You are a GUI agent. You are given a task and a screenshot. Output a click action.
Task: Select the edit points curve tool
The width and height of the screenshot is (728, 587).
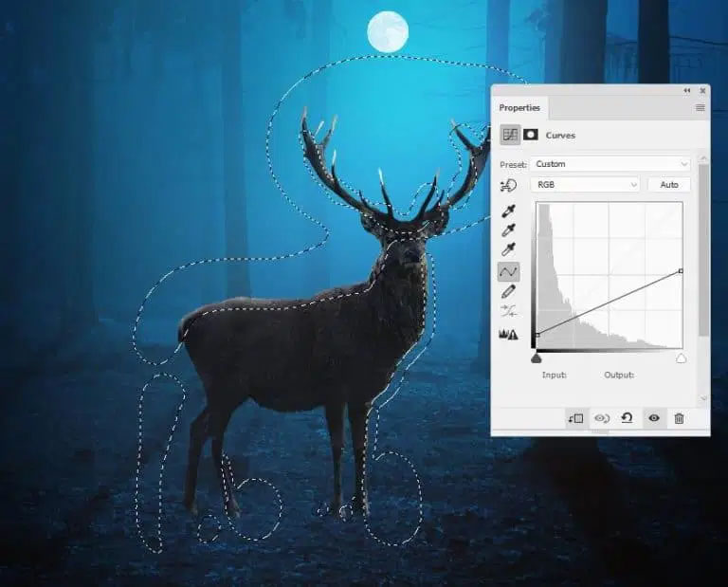508,271
